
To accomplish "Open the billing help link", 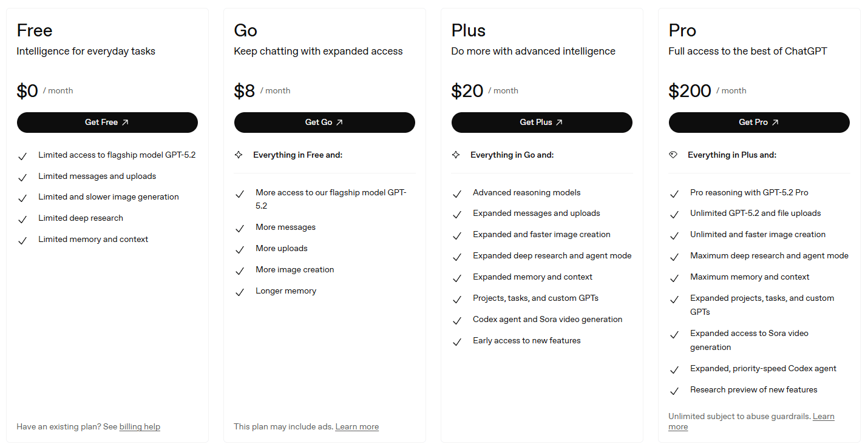I will pyautogui.click(x=140, y=426).
